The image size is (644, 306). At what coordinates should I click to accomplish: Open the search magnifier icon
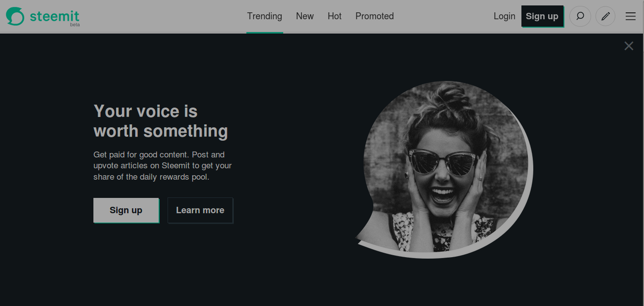click(x=580, y=16)
